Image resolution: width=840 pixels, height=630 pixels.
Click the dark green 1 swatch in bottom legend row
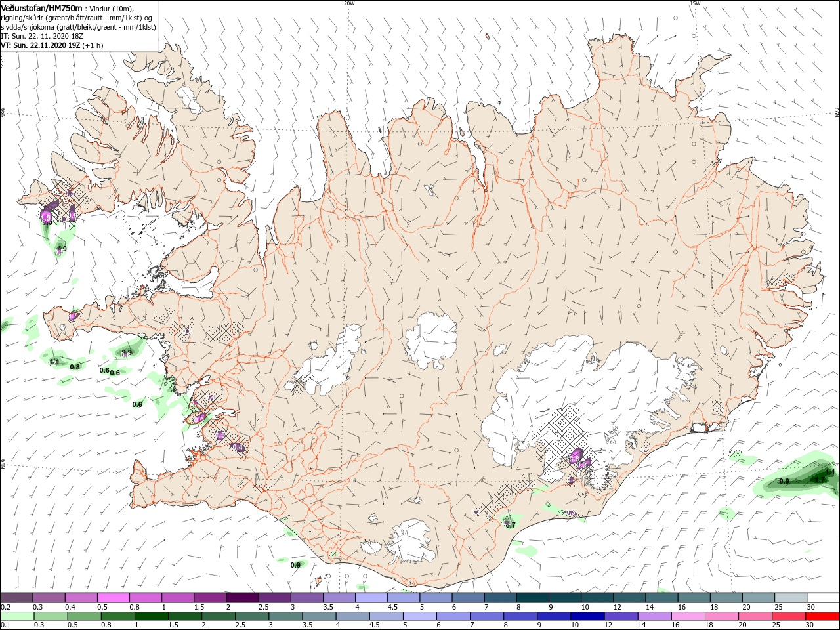152,616
